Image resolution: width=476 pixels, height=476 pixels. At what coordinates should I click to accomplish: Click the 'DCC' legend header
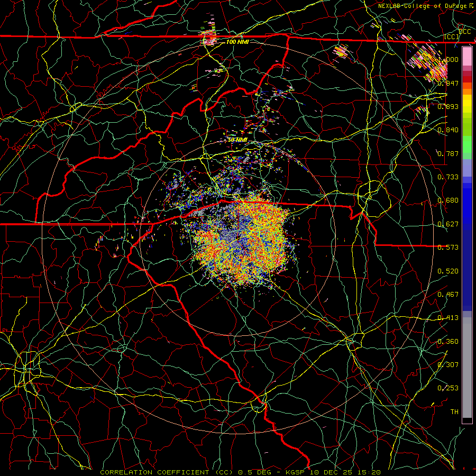point(464,32)
